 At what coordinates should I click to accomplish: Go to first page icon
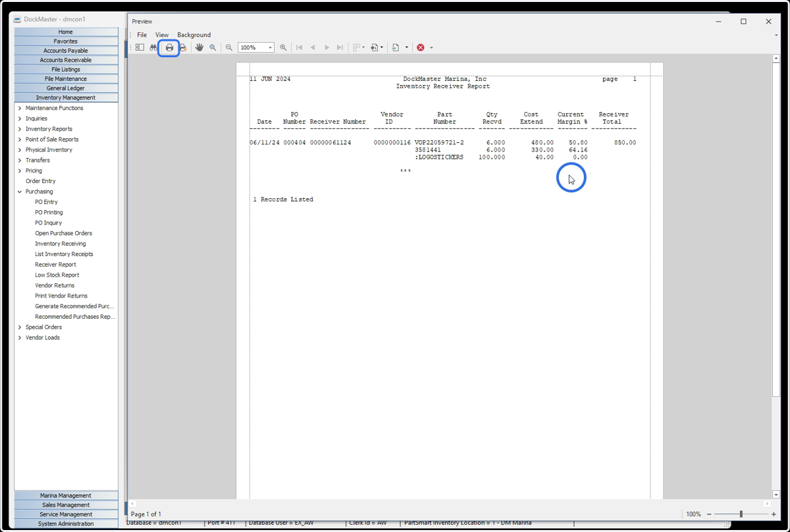pyautogui.click(x=300, y=47)
